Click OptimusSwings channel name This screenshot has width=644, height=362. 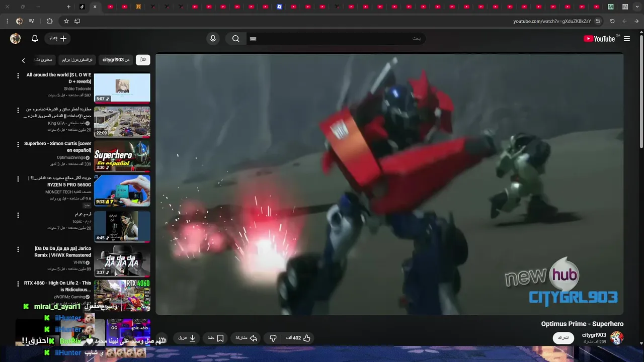coord(71,158)
